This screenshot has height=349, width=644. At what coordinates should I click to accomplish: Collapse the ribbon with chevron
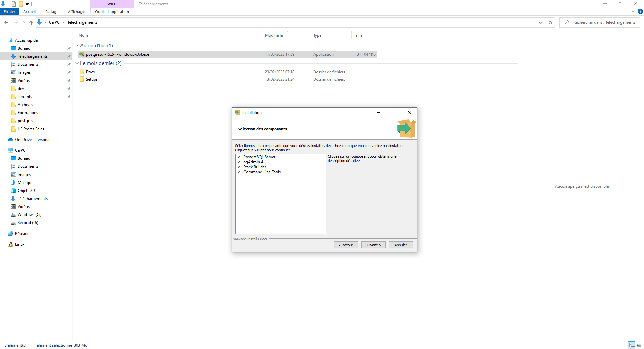[633, 11]
